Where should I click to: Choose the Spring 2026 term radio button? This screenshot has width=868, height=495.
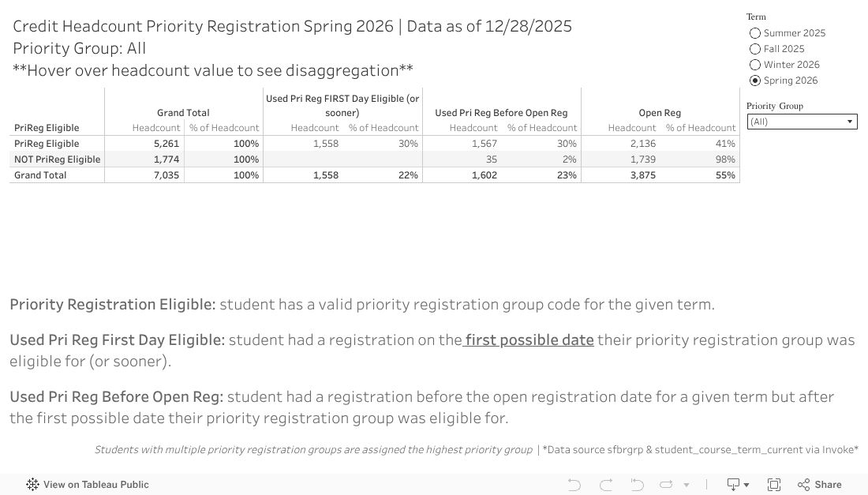point(755,81)
